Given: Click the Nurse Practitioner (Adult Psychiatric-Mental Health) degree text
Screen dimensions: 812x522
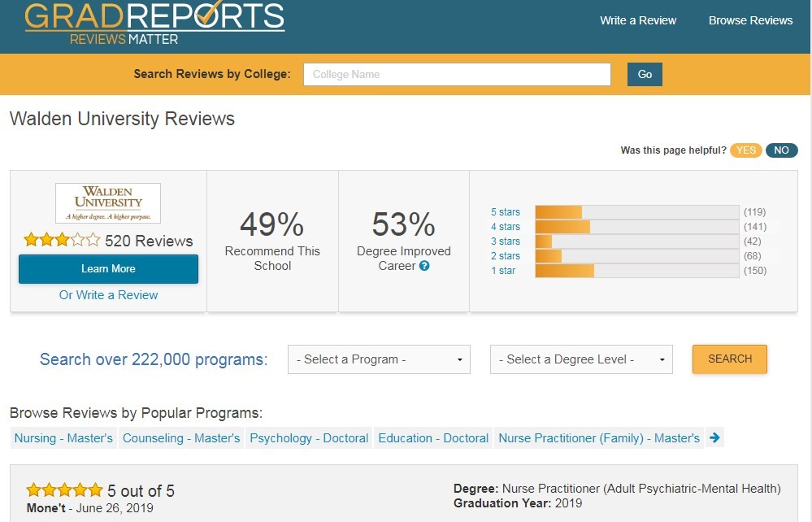Looking at the screenshot, I should tap(641, 489).
